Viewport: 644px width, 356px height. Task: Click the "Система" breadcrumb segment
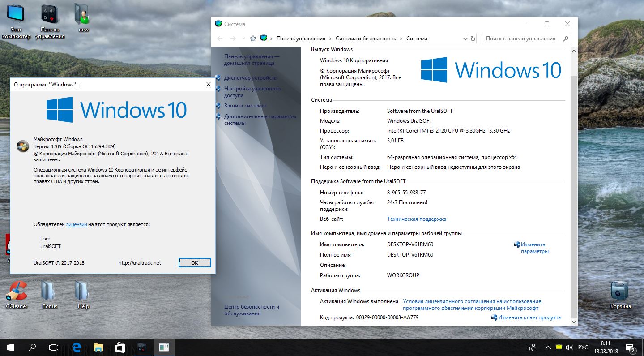[x=417, y=39]
